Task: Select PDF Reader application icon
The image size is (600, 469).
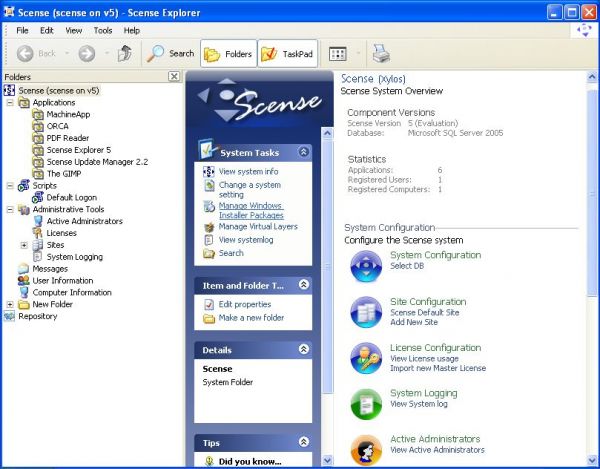Action: point(38,138)
